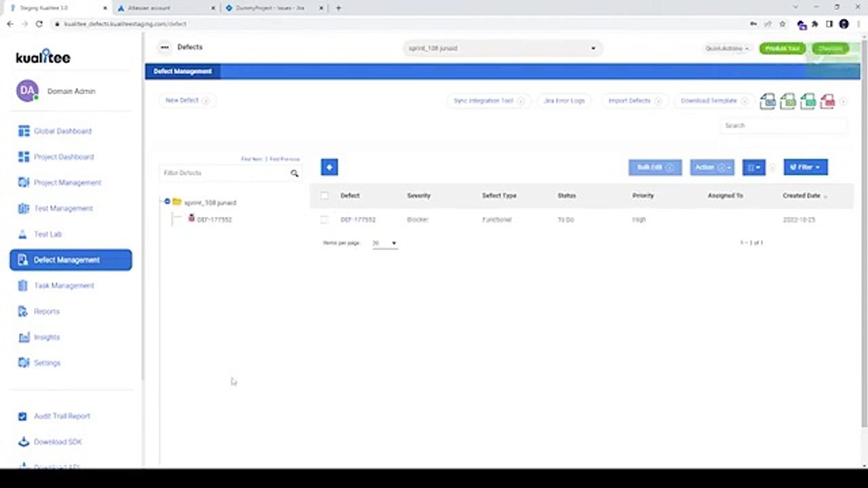This screenshot has height=488, width=868.
Task: Click Settings sidebar icon
Action: [24, 363]
